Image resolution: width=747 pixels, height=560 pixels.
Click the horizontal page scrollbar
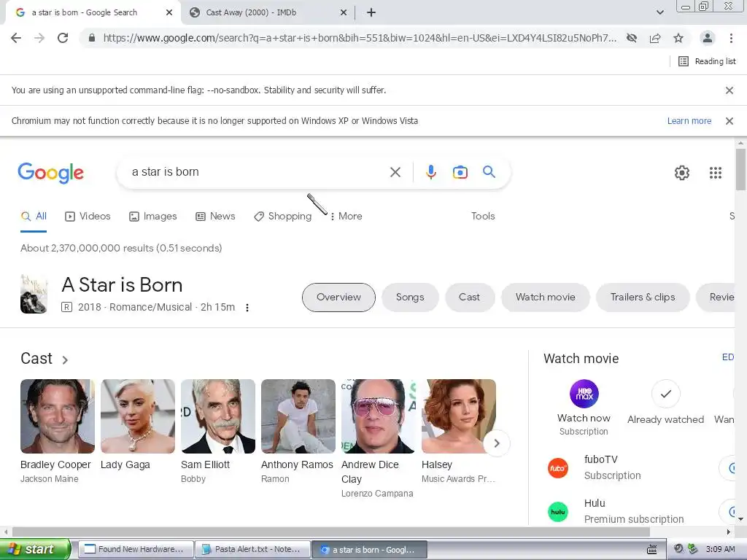tap(330, 532)
